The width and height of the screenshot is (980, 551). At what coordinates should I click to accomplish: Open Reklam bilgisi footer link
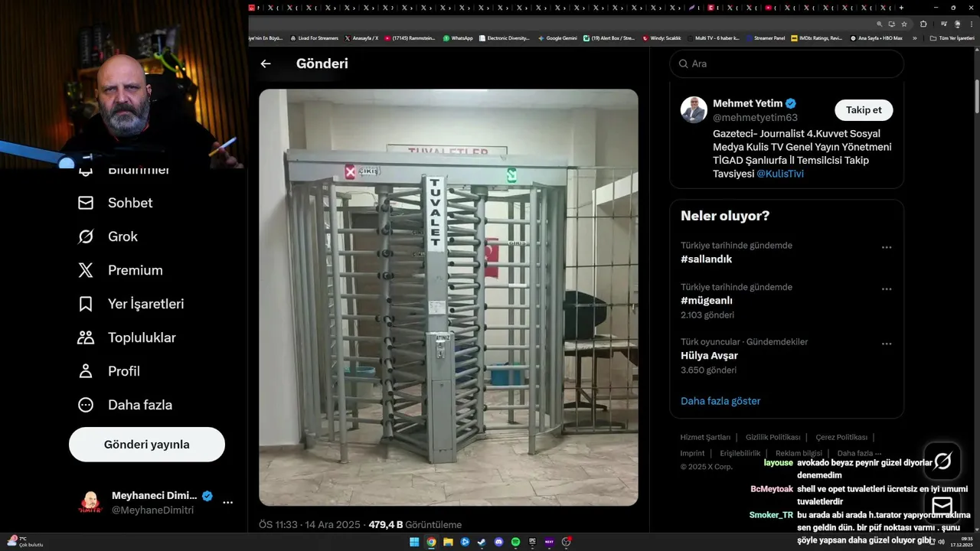coord(799,453)
